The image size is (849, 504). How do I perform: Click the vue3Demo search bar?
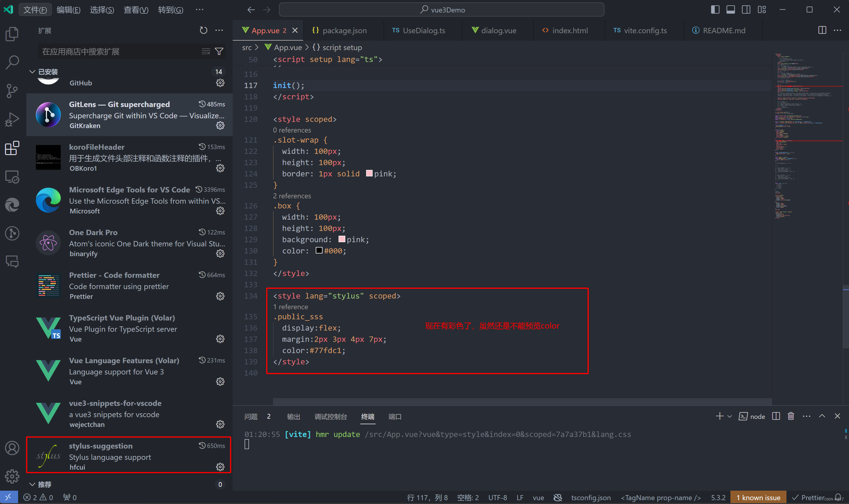point(441,9)
